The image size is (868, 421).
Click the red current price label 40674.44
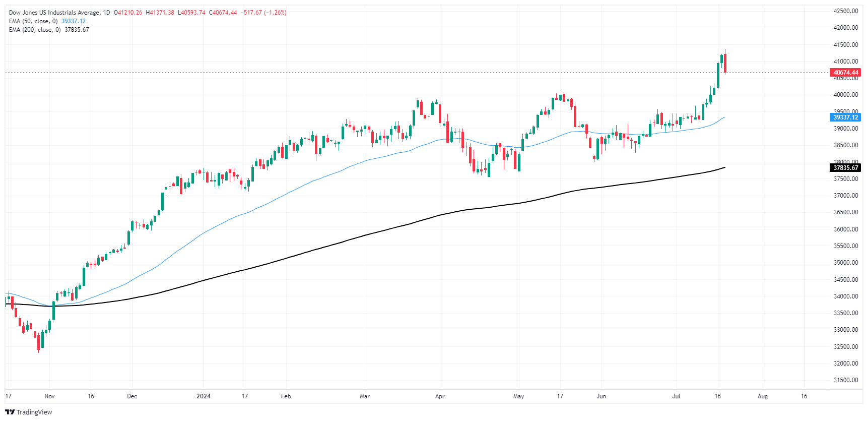[845, 73]
